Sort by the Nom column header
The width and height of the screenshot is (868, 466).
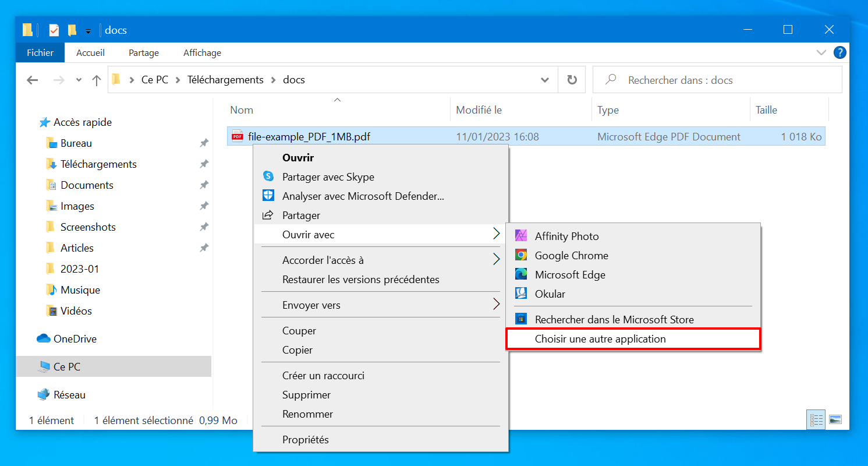(x=338, y=110)
